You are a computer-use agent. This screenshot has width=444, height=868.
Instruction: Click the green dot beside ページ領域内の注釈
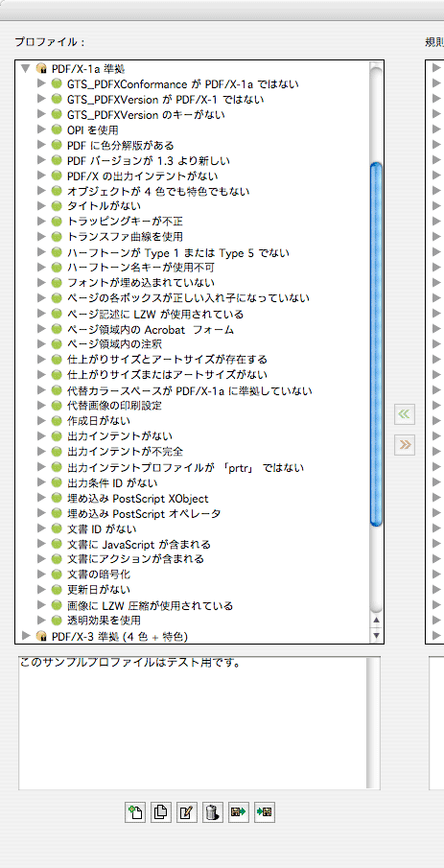[x=56, y=344]
